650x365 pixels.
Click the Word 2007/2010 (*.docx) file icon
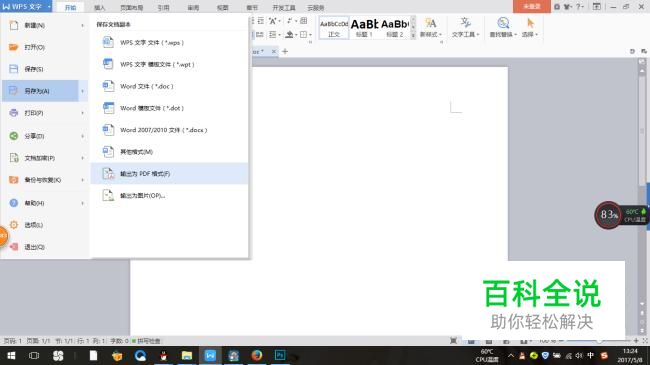point(108,130)
